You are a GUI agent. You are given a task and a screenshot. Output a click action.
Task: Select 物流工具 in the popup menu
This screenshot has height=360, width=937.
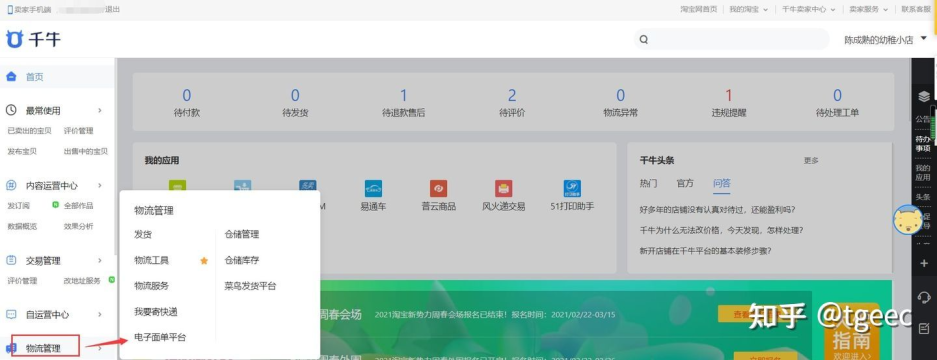click(151, 260)
